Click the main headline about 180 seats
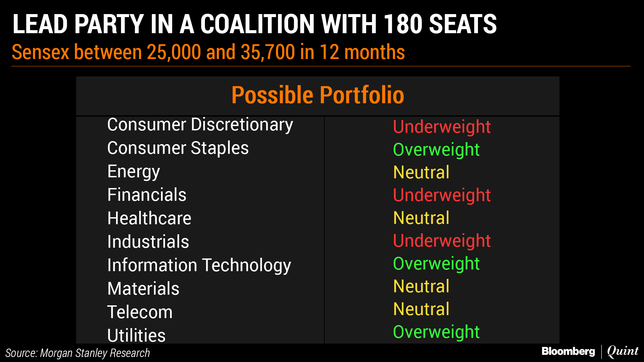 pyautogui.click(x=254, y=24)
